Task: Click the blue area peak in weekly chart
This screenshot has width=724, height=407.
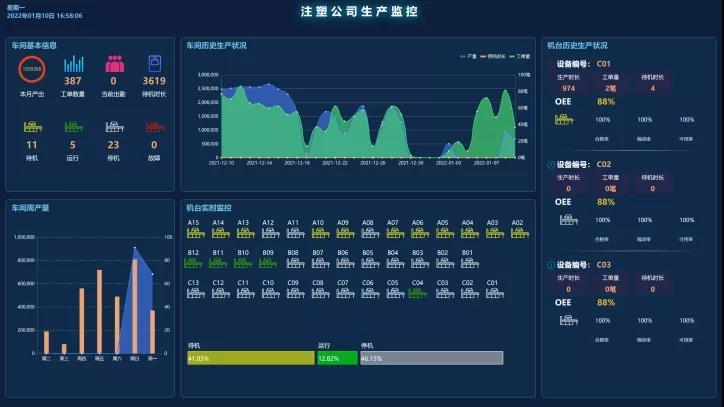Action: tap(135, 248)
